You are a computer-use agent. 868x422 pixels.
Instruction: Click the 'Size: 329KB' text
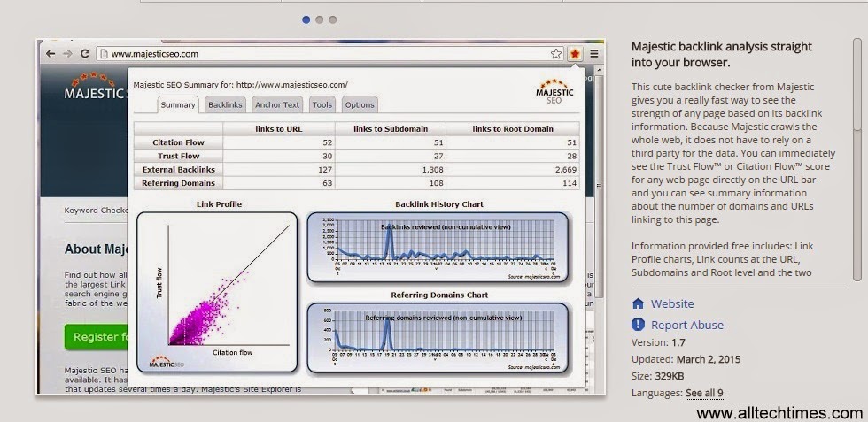[657, 376]
